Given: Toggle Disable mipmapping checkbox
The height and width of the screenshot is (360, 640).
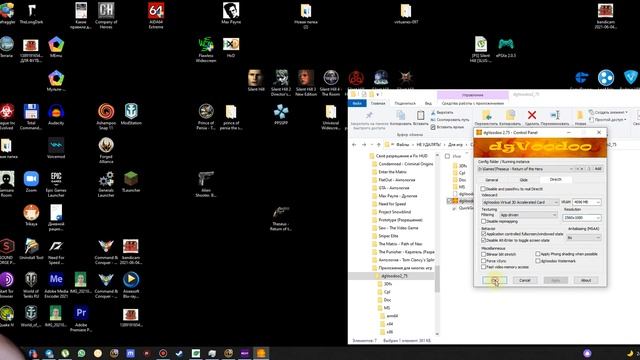Looking at the screenshot, I should pyautogui.click(x=483, y=221).
